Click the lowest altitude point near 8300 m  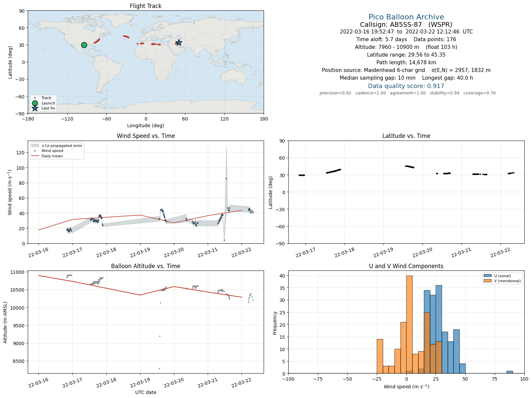(x=159, y=369)
